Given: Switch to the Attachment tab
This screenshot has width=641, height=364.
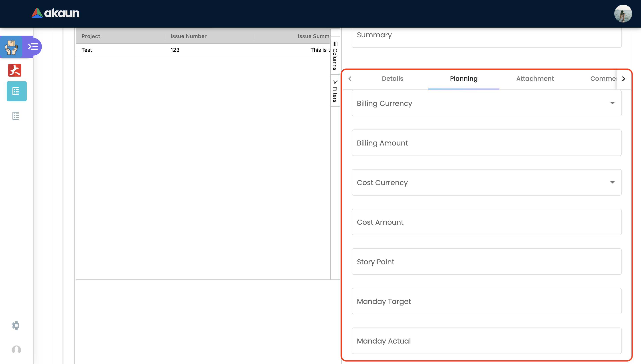Looking at the screenshot, I should tap(535, 79).
